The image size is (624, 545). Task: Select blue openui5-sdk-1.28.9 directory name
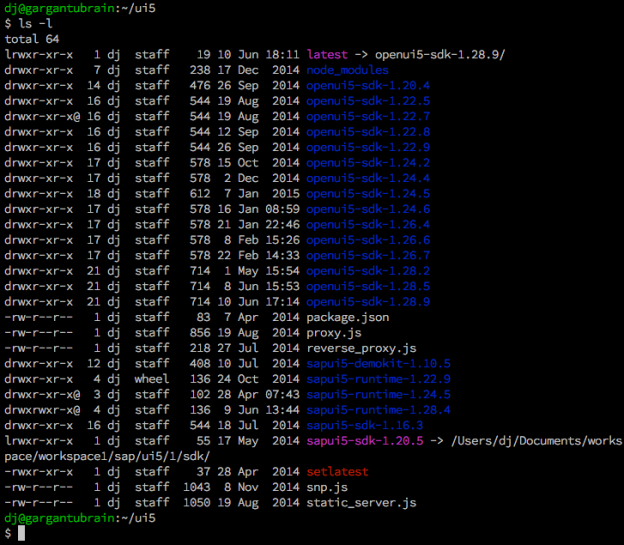pyautogui.click(x=368, y=302)
